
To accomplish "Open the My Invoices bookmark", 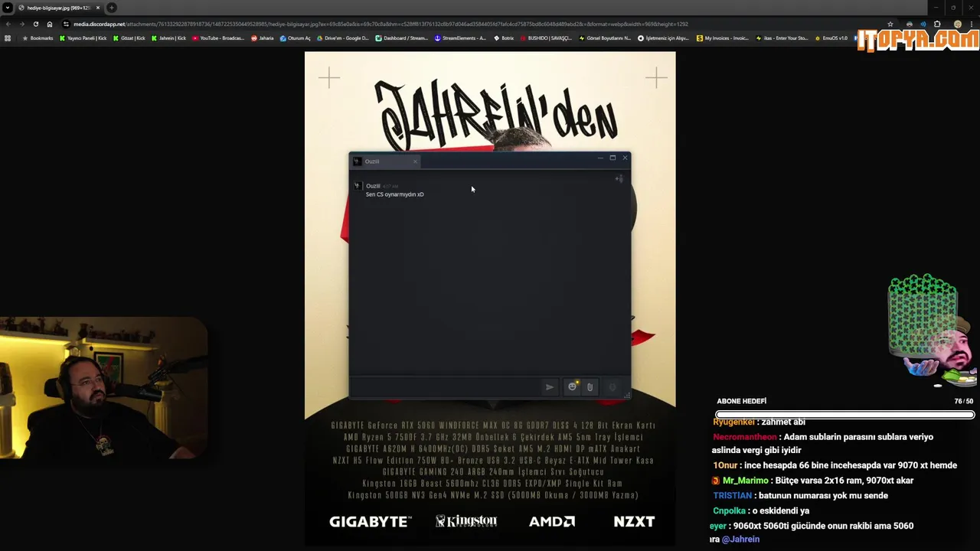I will pos(723,37).
